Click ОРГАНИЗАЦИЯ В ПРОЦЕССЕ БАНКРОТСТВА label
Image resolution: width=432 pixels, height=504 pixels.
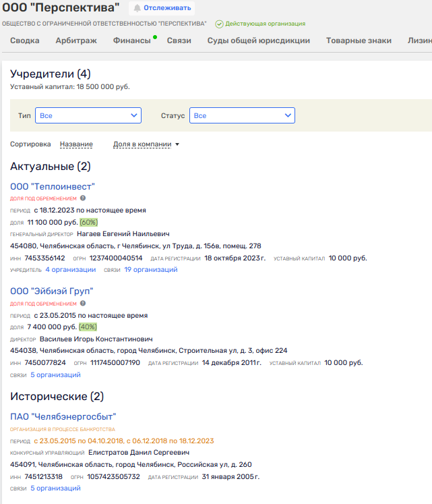[62, 429]
